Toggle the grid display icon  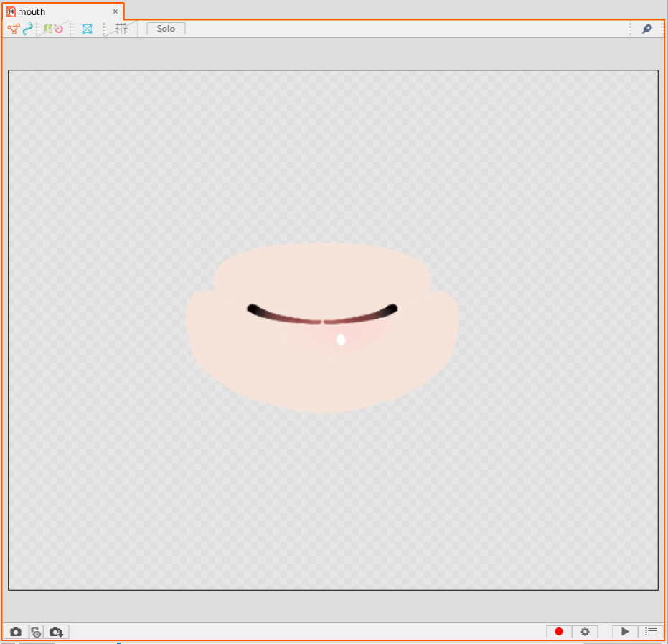[121, 29]
